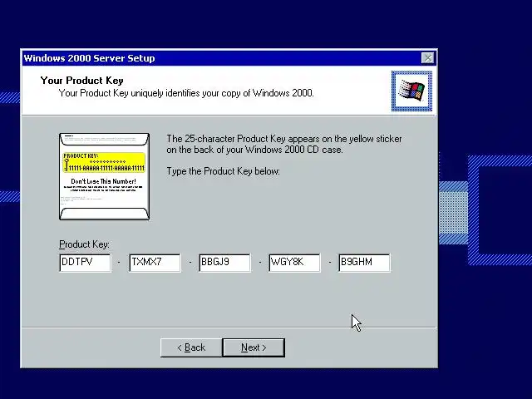Screen dimensions: 532x399
Task: Click the subtitle about uniquely identifying Windows 2000
Action: [186, 93]
